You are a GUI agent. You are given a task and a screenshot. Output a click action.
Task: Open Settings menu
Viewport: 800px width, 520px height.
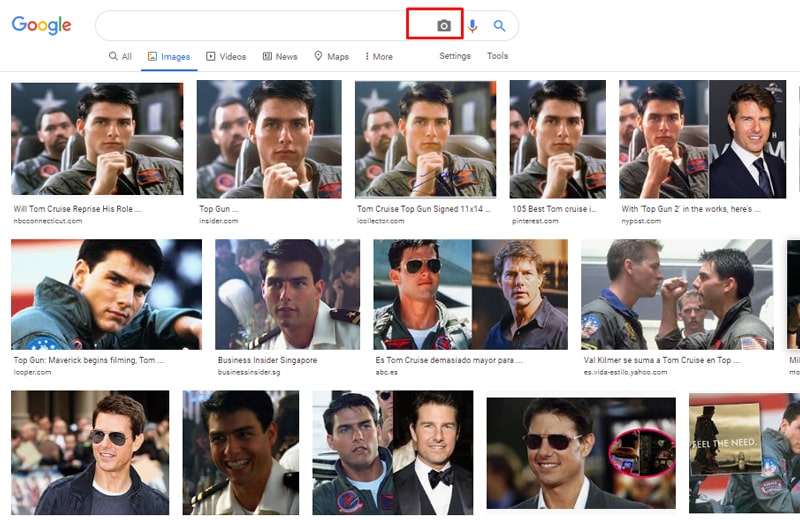[455, 56]
